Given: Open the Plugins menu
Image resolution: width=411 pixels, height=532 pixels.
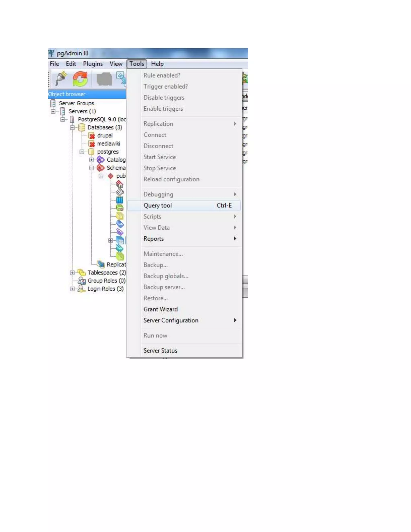Looking at the screenshot, I should point(93,64).
